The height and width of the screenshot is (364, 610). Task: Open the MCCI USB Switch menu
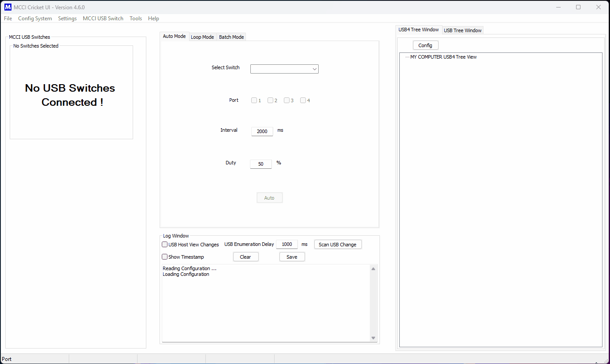tap(103, 19)
